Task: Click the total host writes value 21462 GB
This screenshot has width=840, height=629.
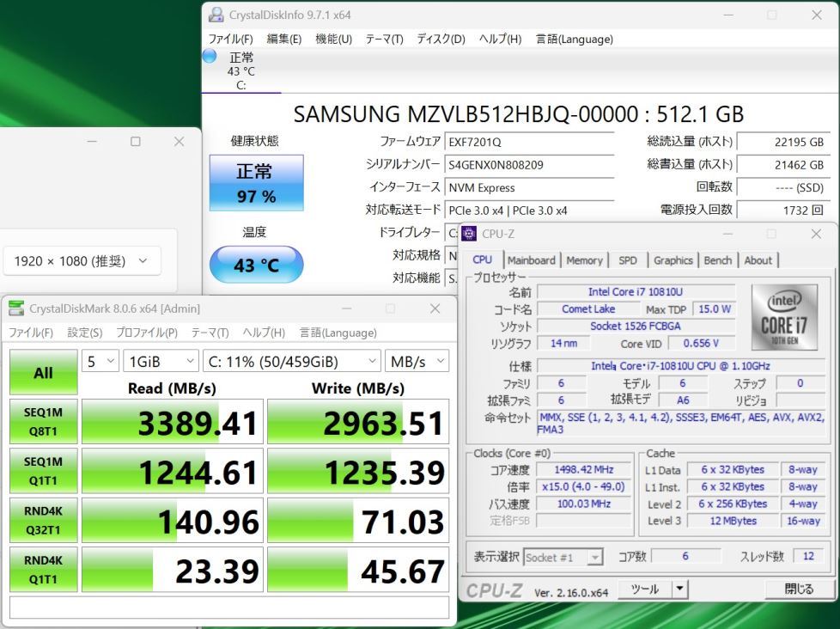Action: (x=784, y=165)
